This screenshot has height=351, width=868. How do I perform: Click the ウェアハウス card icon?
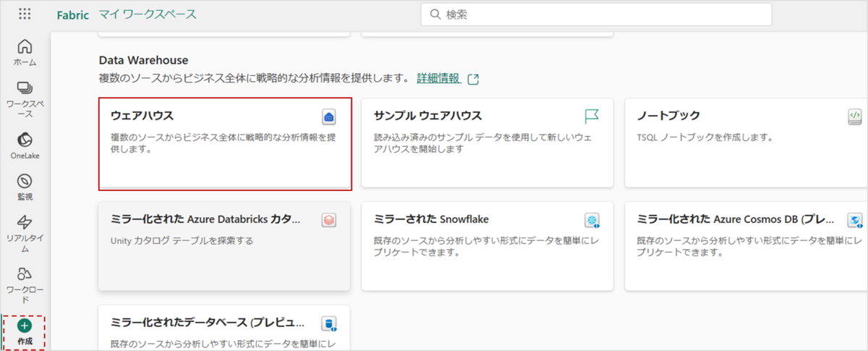coord(329,117)
